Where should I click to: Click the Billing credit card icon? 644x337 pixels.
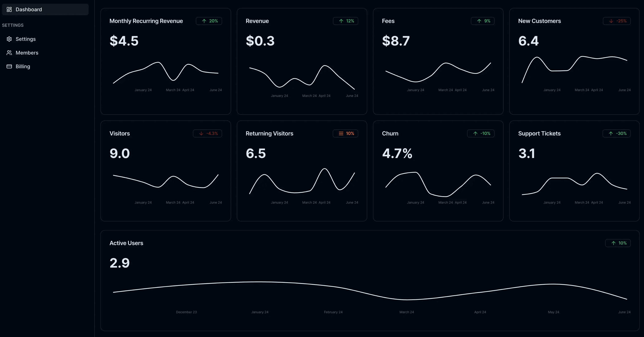click(9, 67)
